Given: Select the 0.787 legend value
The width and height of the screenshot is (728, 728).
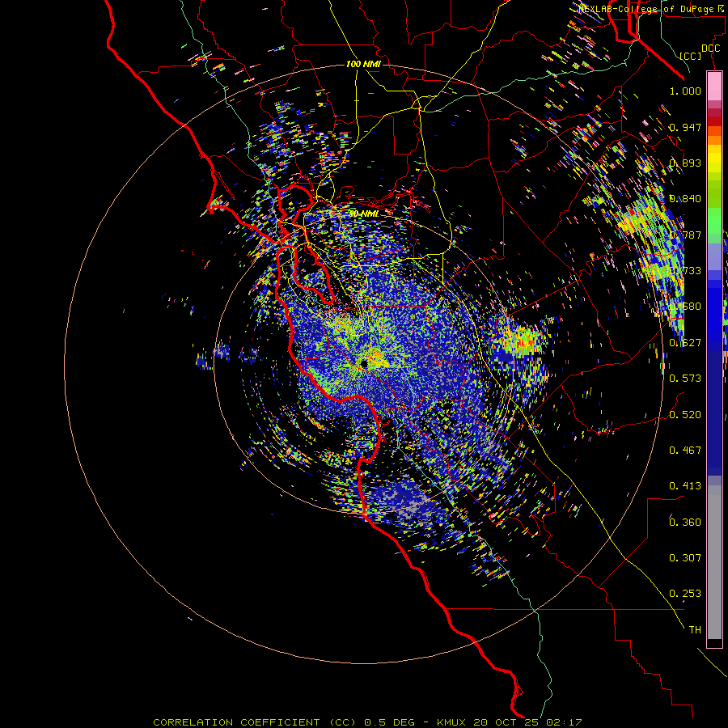Looking at the screenshot, I should tap(685, 235).
